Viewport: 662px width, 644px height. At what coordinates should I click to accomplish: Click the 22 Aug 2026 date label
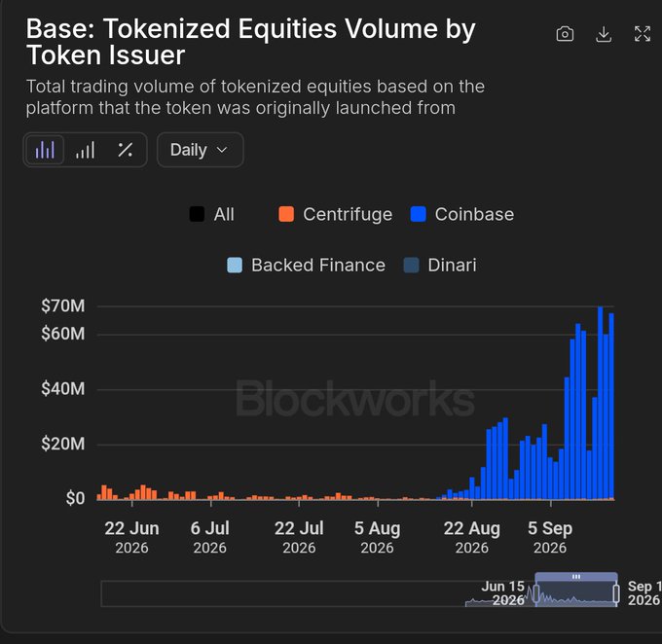[x=471, y=537]
